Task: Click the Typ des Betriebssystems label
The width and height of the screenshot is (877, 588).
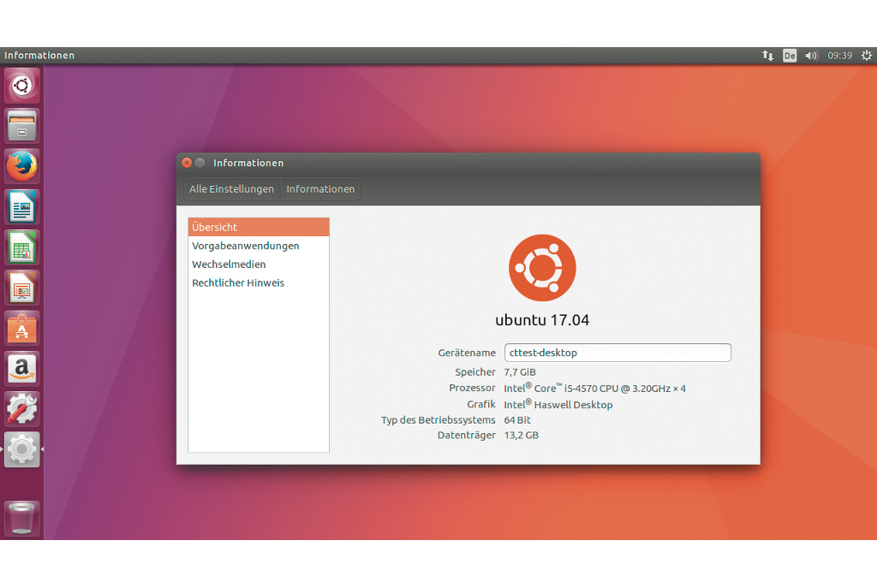Action: tap(438, 419)
